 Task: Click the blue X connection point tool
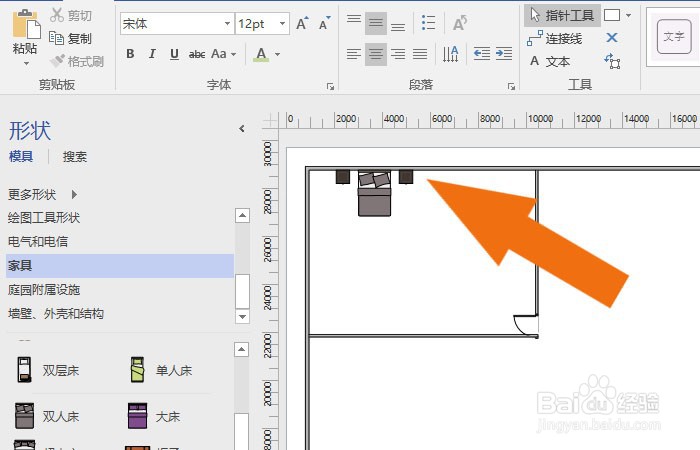pos(612,38)
